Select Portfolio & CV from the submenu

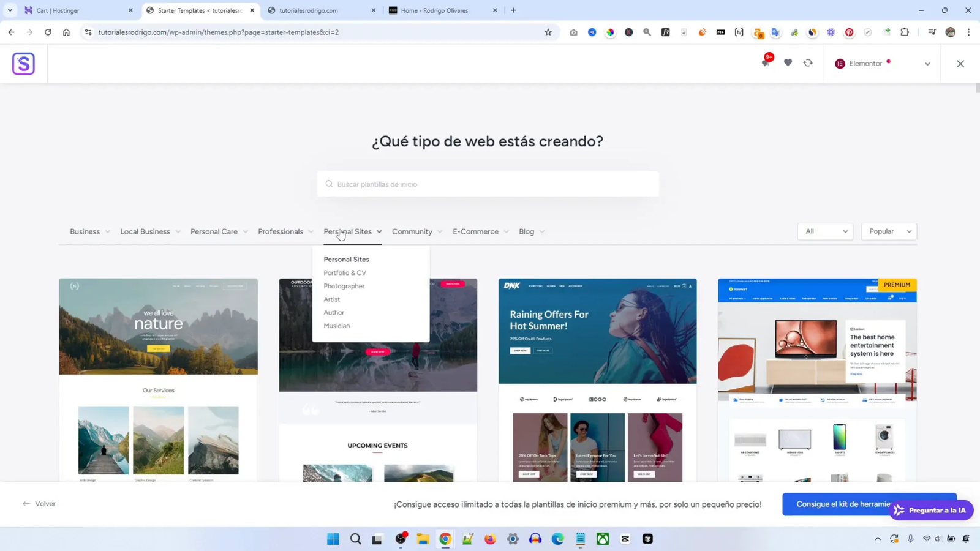345,272
